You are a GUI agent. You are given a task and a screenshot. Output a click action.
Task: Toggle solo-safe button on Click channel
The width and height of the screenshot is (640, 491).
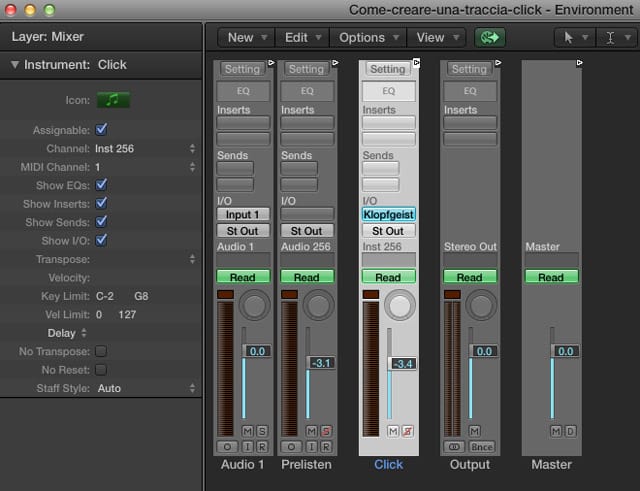[x=408, y=431]
